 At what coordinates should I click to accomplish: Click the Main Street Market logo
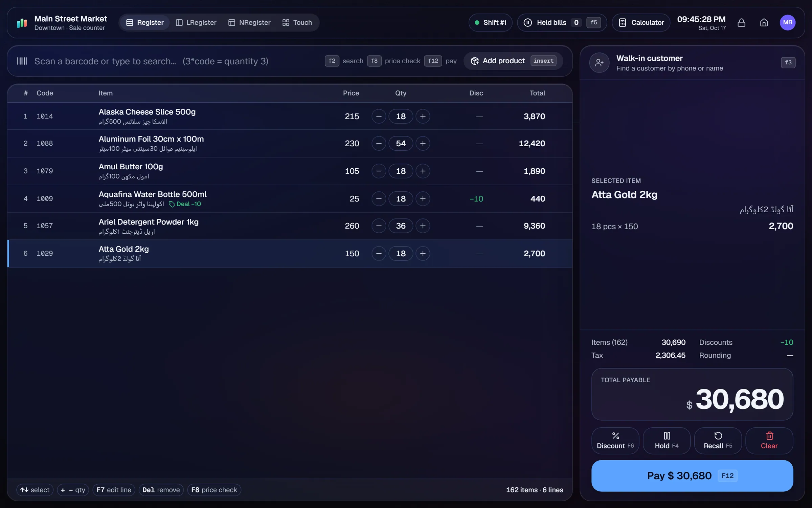click(22, 23)
